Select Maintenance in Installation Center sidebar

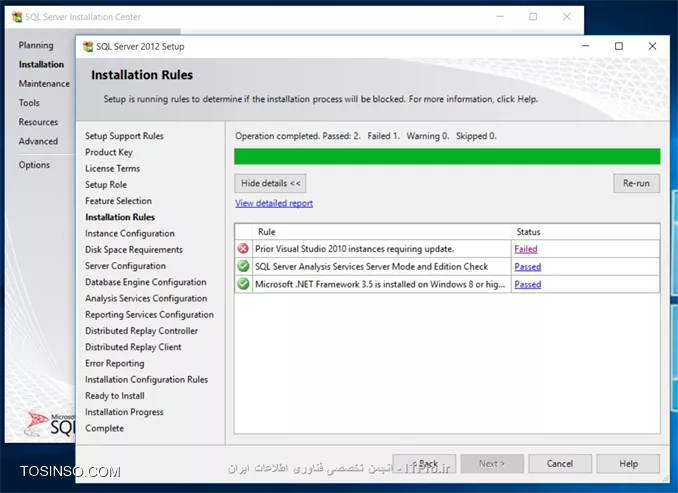pyautogui.click(x=44, y=83)
